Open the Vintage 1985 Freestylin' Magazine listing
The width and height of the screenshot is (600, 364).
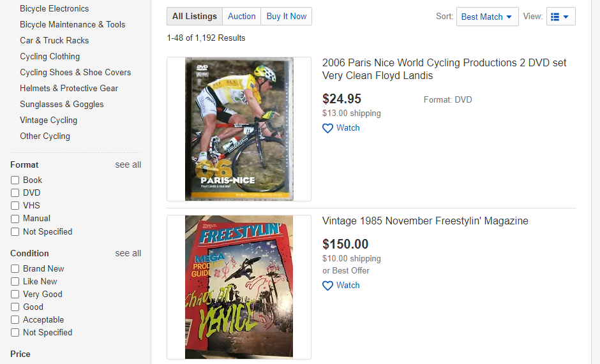click(x=425, y=221)
